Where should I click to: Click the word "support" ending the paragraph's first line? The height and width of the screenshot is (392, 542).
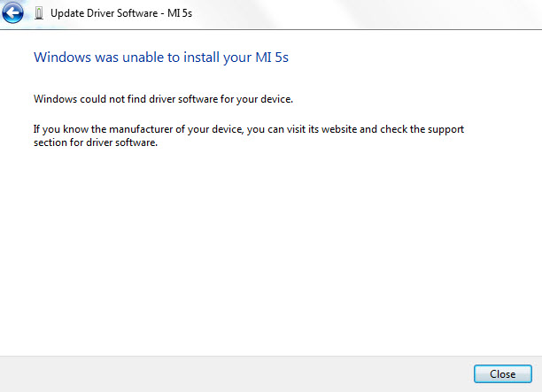pos(446,129)
